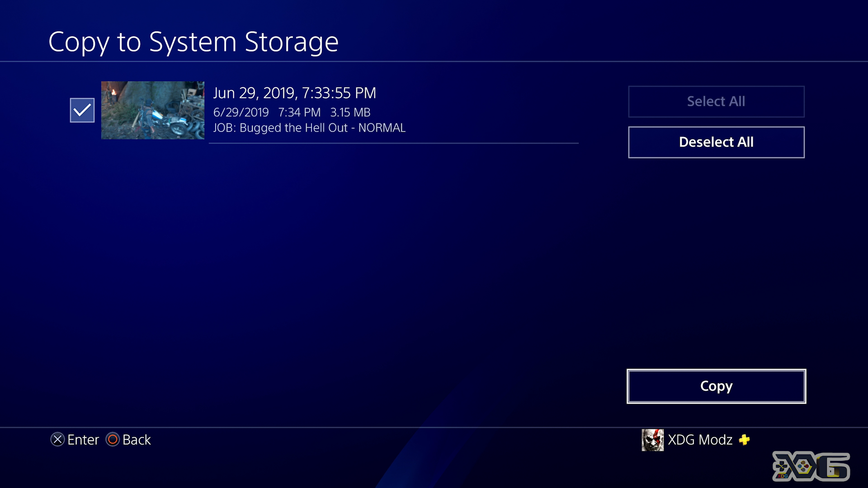Enable Select All checkbox for saves
The width and height of the screenshot is (868, 488).
point(715,101)
